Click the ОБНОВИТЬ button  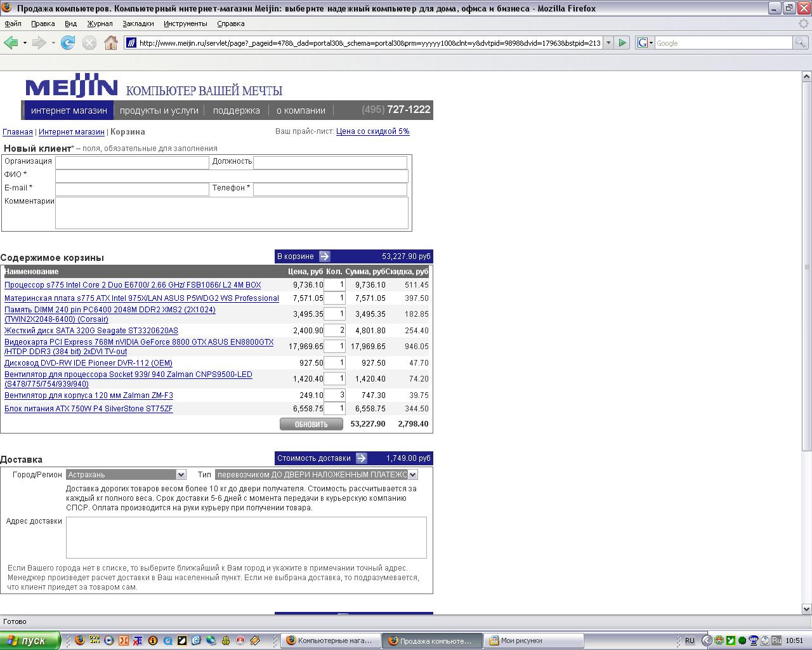tap(311, 424)
